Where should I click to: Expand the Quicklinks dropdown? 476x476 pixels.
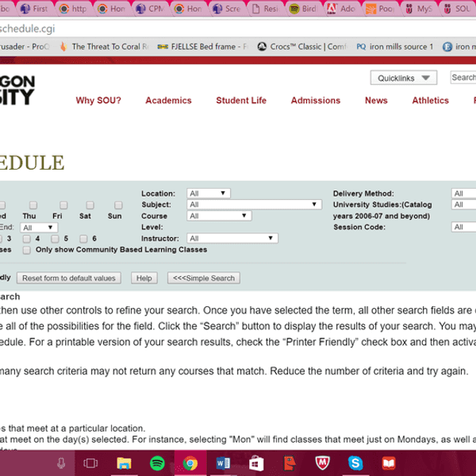click(404, 78)
